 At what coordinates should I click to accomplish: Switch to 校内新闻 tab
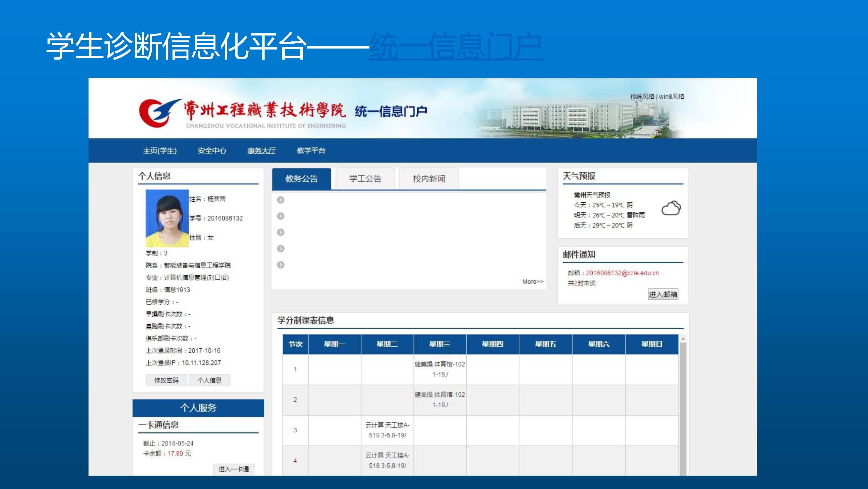[x=429, y=179]
